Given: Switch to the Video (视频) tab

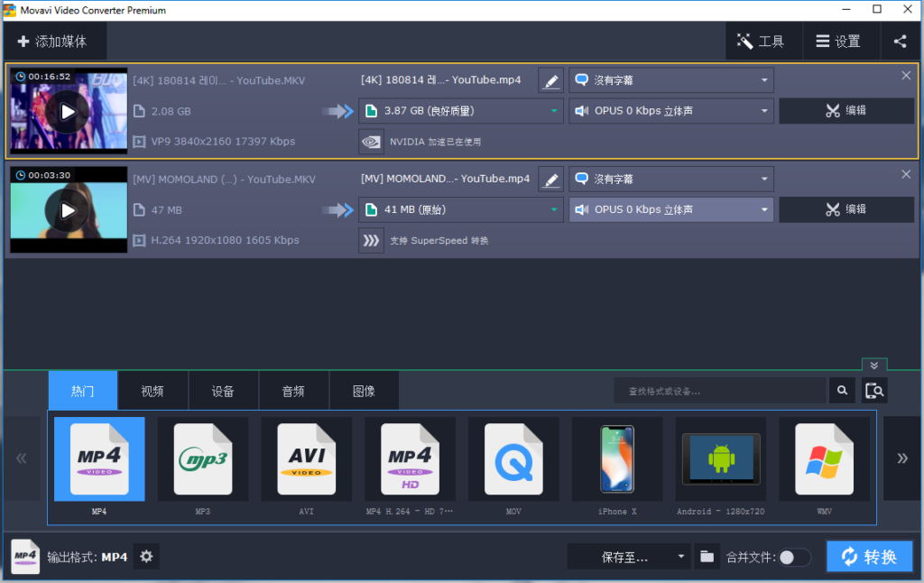Looking at the screenshot, I should point(152,390).
